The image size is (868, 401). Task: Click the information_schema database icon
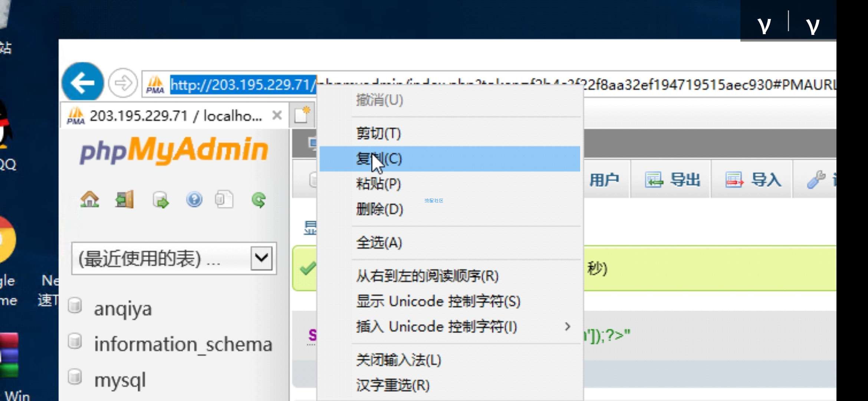point(75,341)
